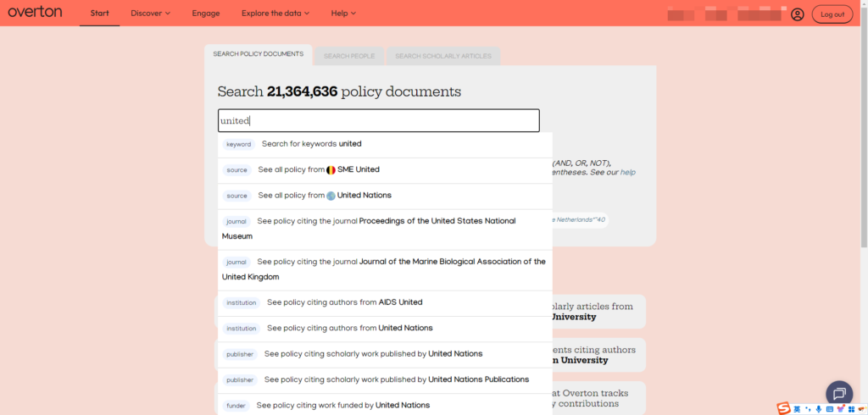Toggle the IME punctuation mode

tap(808, 409)
